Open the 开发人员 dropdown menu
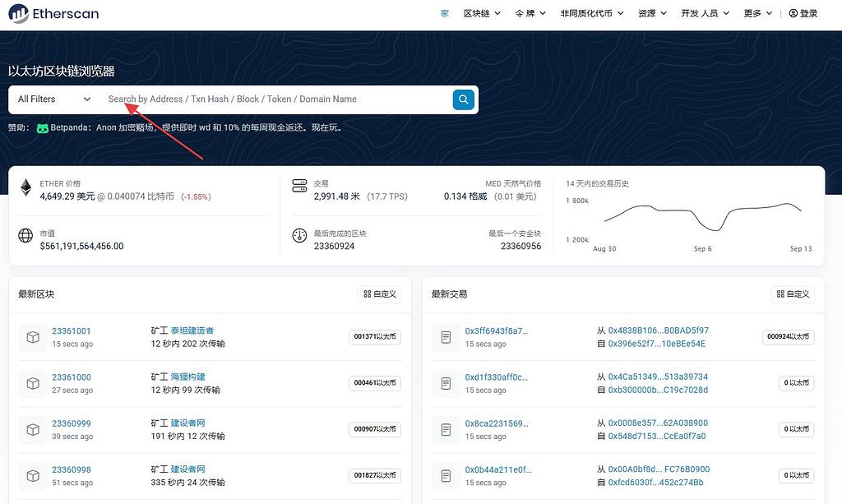This screenshot has width=842, height=504. click(704, 14)
